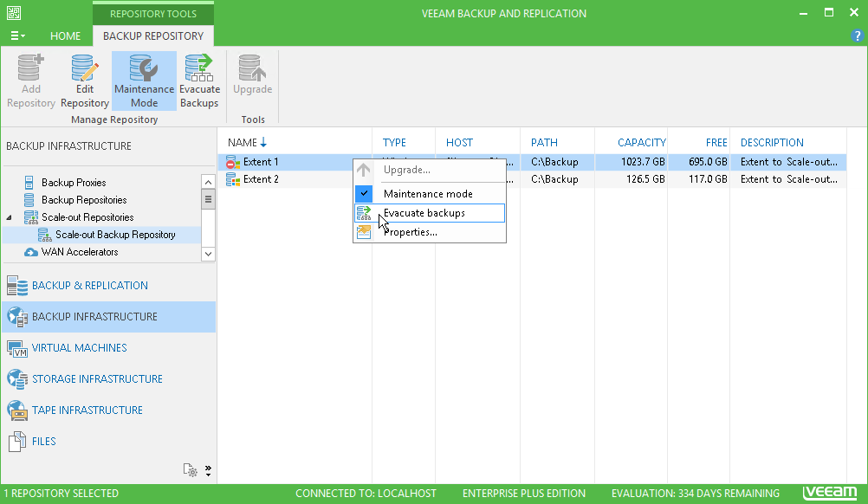Select the Extent 2 name cell

[261, 179]
